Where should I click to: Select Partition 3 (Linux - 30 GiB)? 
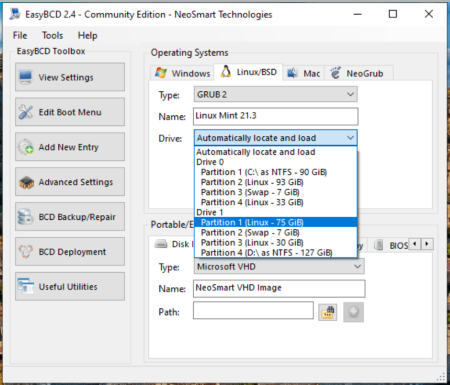click(276, 243)
